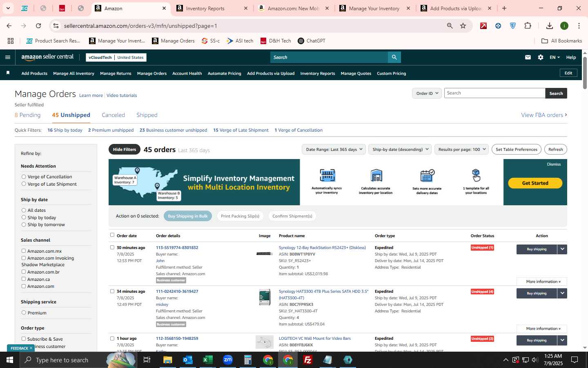Expand Buy shipping arrow for HAT3300 4TB order
588x368 pixels.
tap(562, 293)
